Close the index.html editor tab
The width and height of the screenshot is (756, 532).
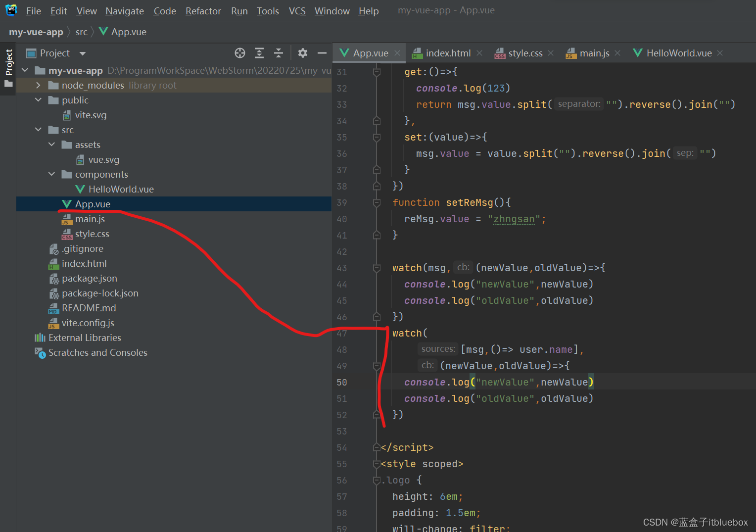click(x=479, y=53)
